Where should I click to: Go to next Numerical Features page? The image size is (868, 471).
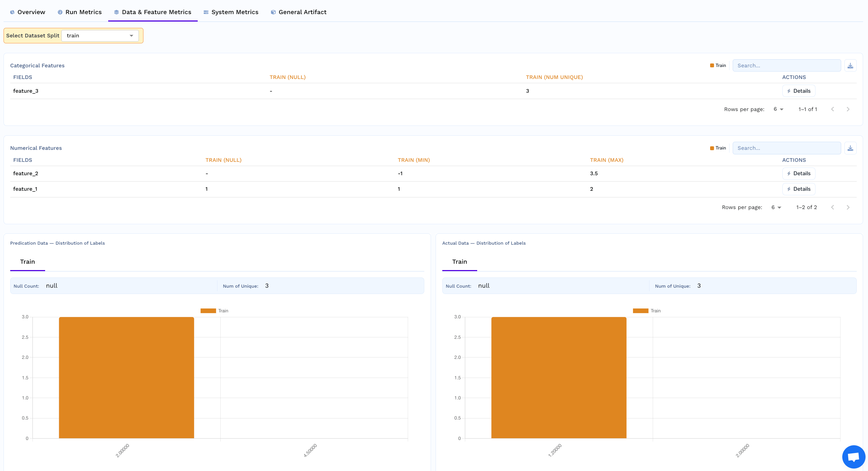[x=848, y=207]
